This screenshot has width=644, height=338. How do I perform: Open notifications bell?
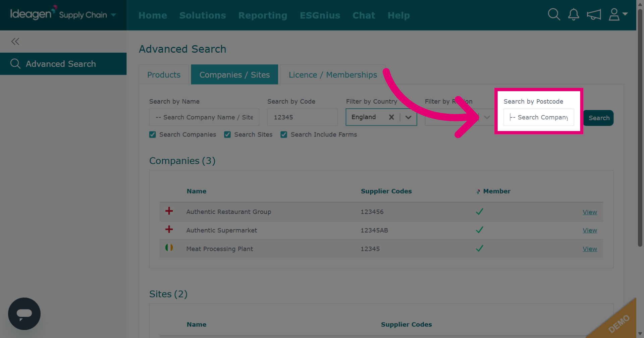pyautogui.click(x=574, y=14)
